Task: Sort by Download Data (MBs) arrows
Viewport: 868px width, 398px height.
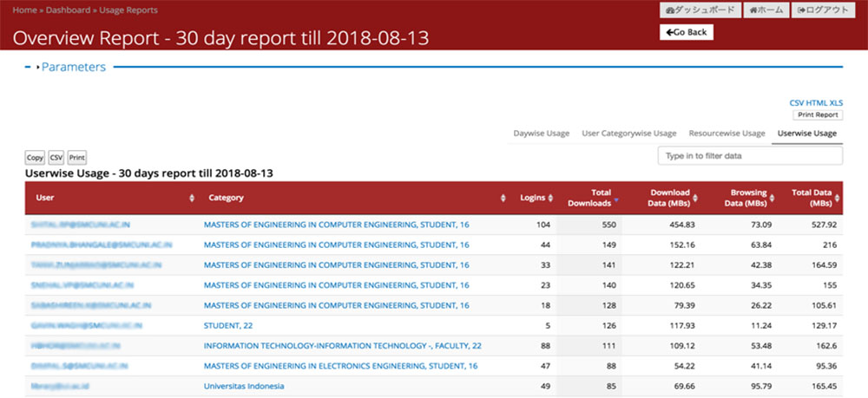Action: (695, 198)
